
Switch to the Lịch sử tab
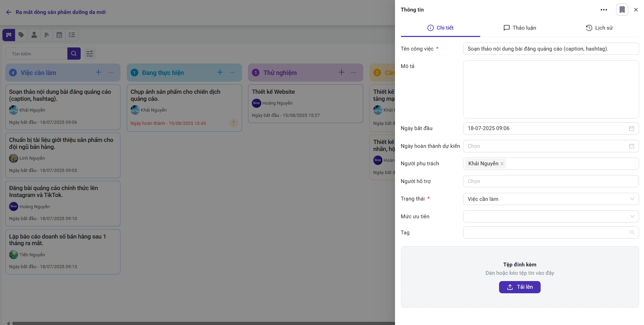point(599,28)
